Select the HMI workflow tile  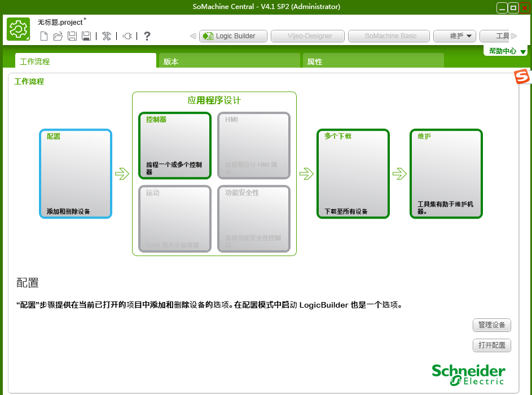click(x=254, y=146)
